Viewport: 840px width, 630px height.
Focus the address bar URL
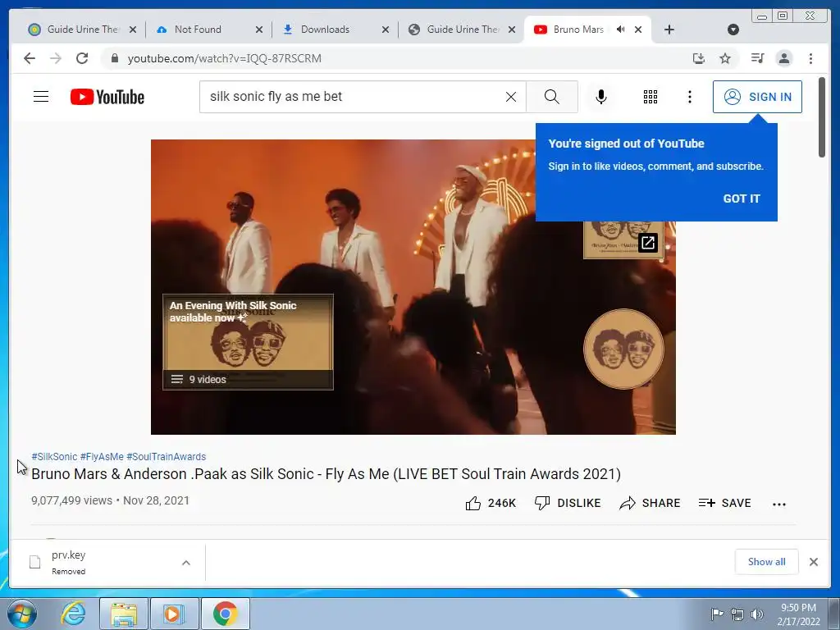[224, 58]
